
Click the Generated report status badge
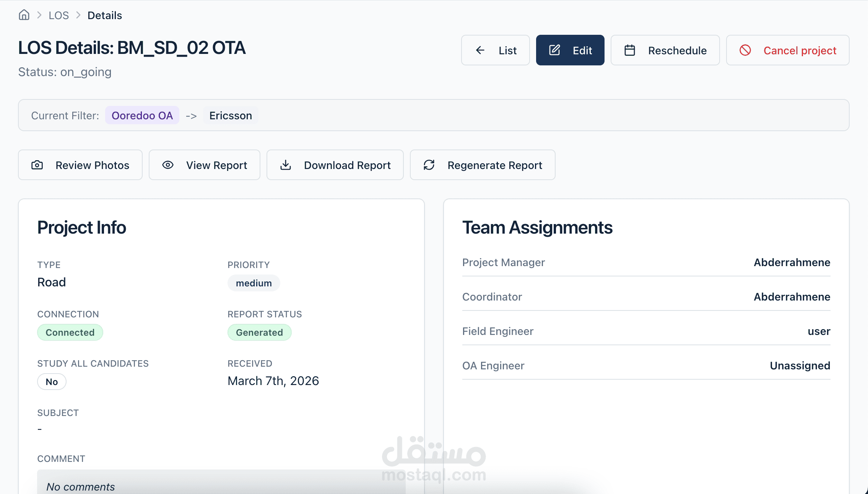point(259,332)
